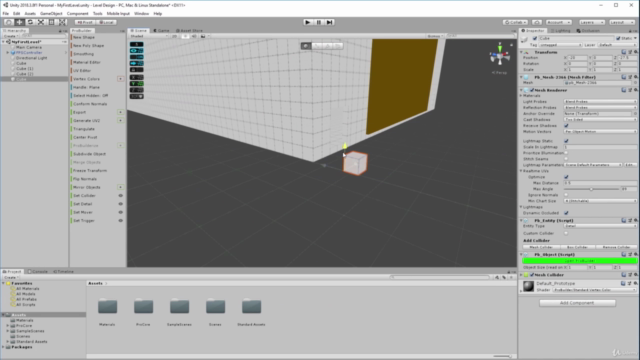
Task: Toggle Set Trigger visibility eye
Action: [120, 220]
